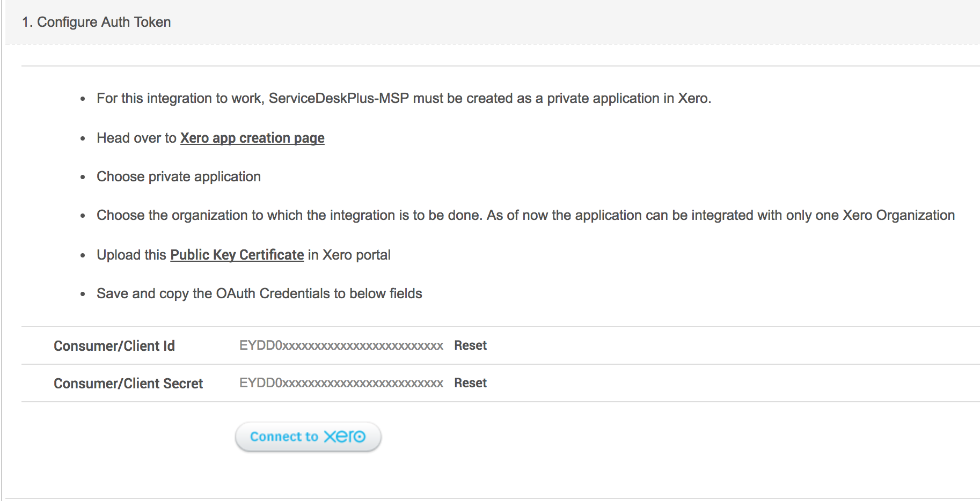Click the Consumer/Client Id label

(x=114, y=346)
